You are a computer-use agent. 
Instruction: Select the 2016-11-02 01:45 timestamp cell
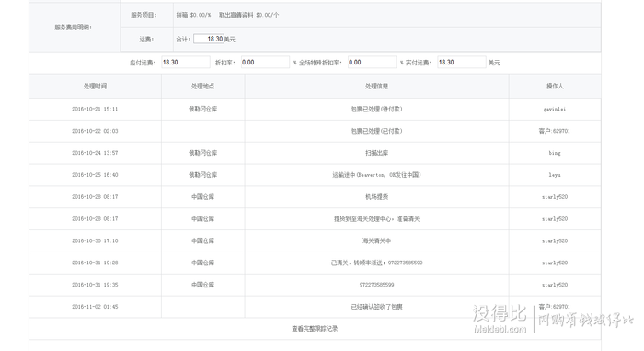[95, 307]
